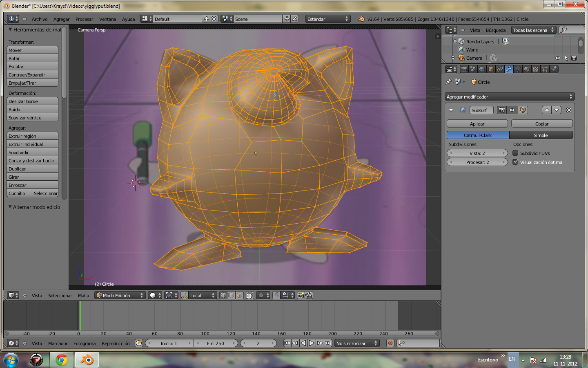Screen dimensions: 588x368
Task: Open the World properties globe icon
Action: [x=482, y=69]
